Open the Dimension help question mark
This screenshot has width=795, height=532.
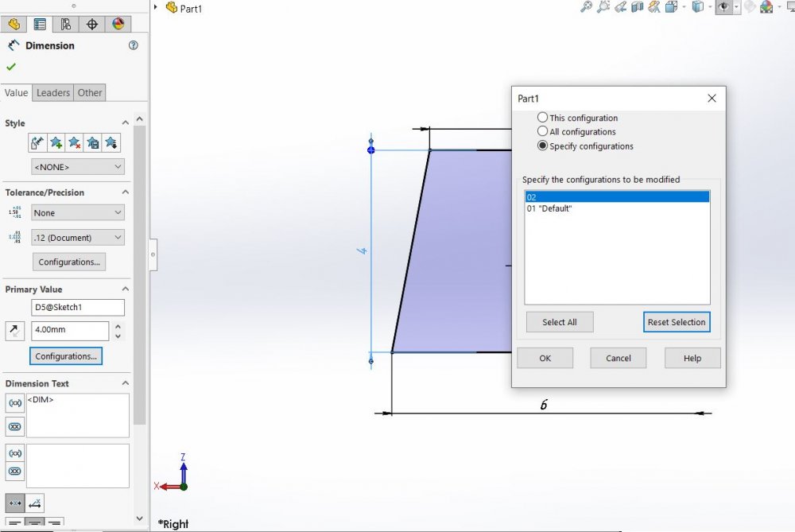(133, 46)
